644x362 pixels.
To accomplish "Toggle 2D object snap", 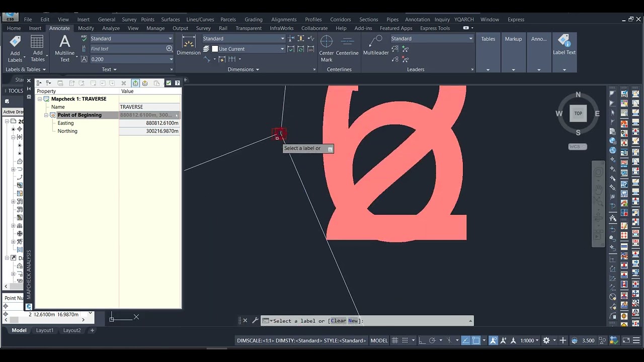I will 476,340.
